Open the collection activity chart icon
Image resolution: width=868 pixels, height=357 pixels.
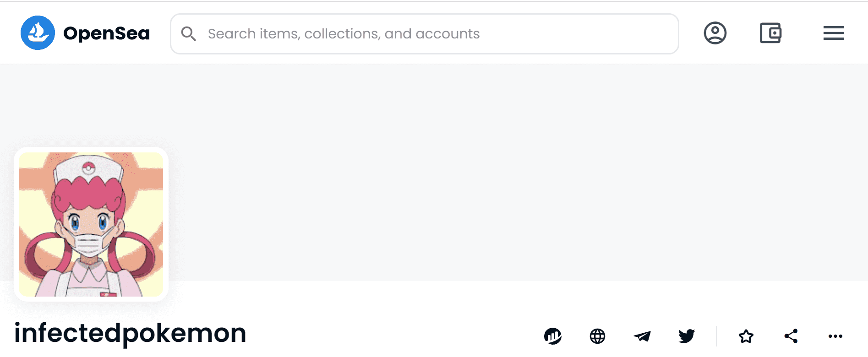553,336
